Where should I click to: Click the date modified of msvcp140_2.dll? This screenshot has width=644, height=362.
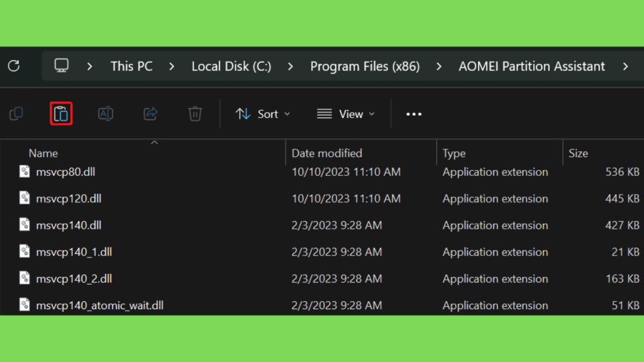(337, 278)
